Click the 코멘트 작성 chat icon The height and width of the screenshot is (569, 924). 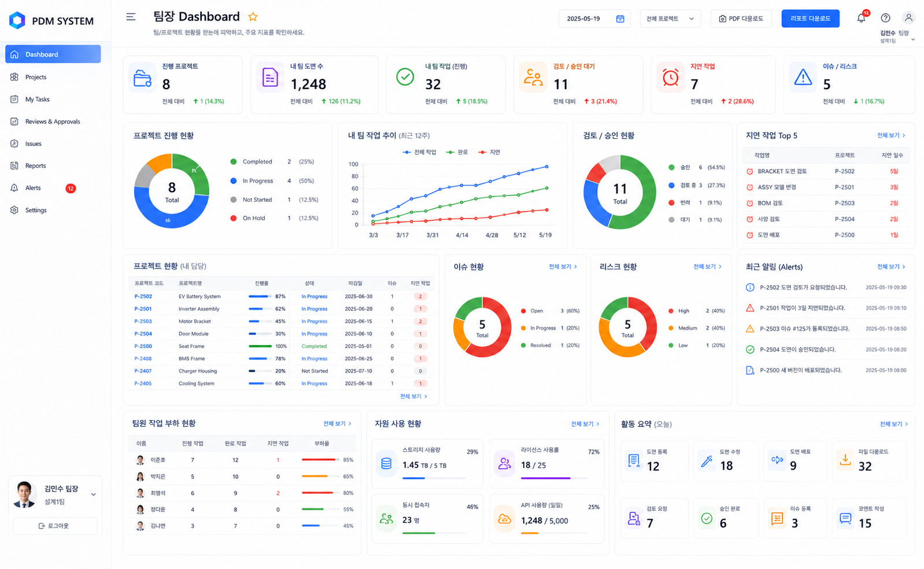(x=845, y=518)
